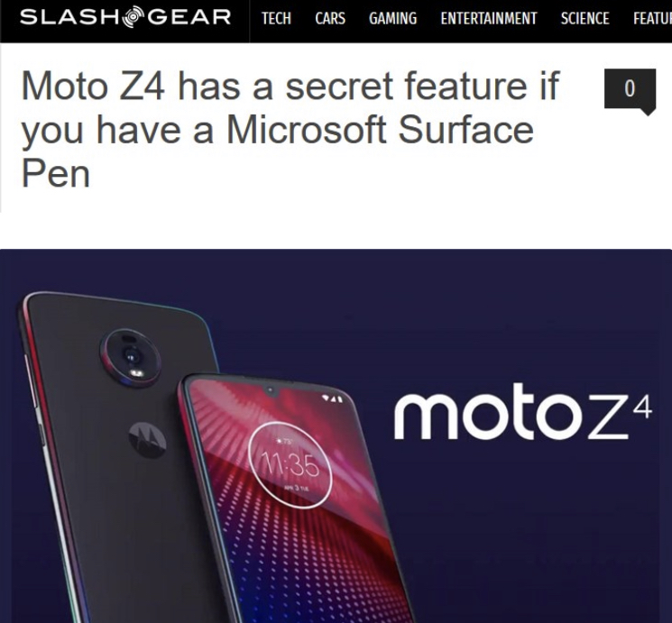Go to the Cars section
Screen dimensions: 672x623
click(x=330, y=18)
